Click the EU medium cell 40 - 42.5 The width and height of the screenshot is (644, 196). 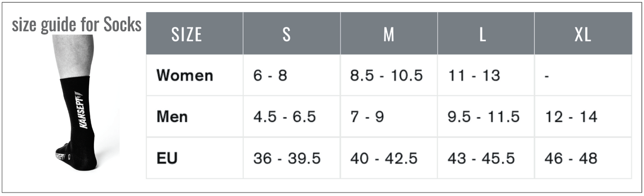(384, 158)
